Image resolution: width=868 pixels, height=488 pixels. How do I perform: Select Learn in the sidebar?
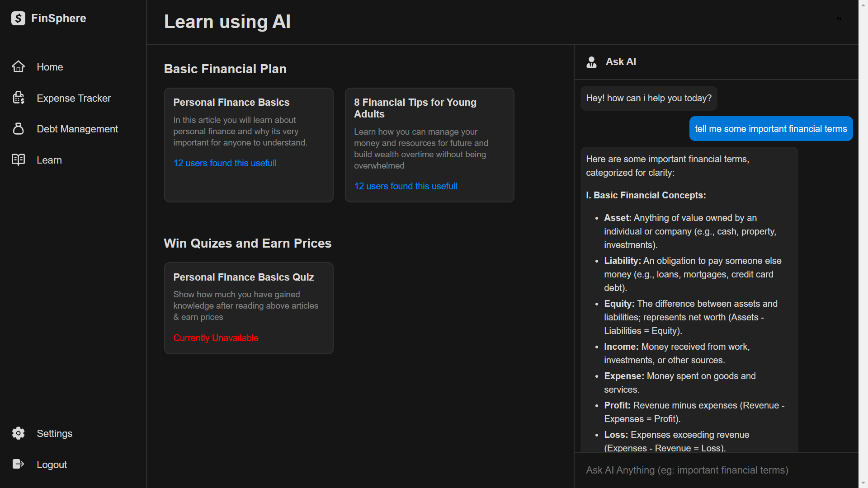[49, 160]
